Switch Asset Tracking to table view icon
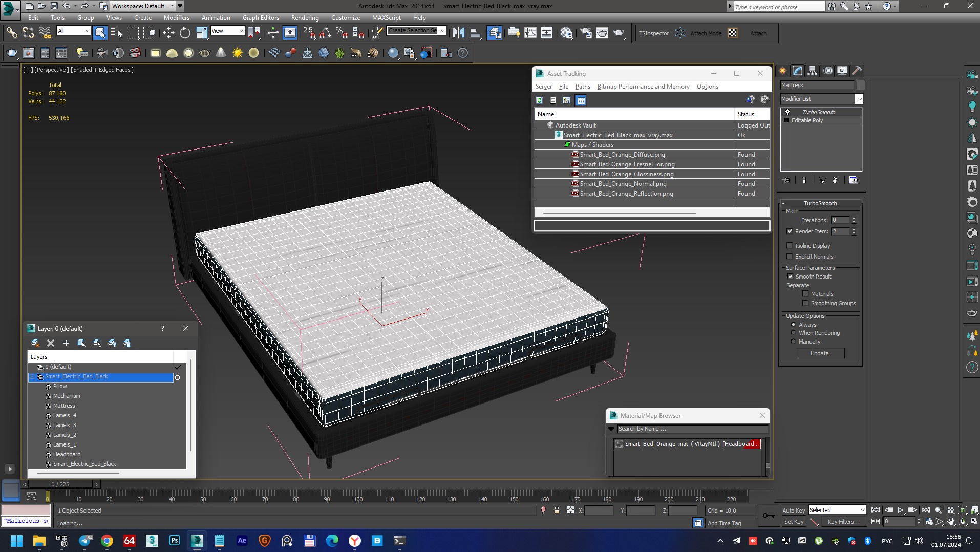This screenshot has height=552, width=980. click(x=581, y=100)
